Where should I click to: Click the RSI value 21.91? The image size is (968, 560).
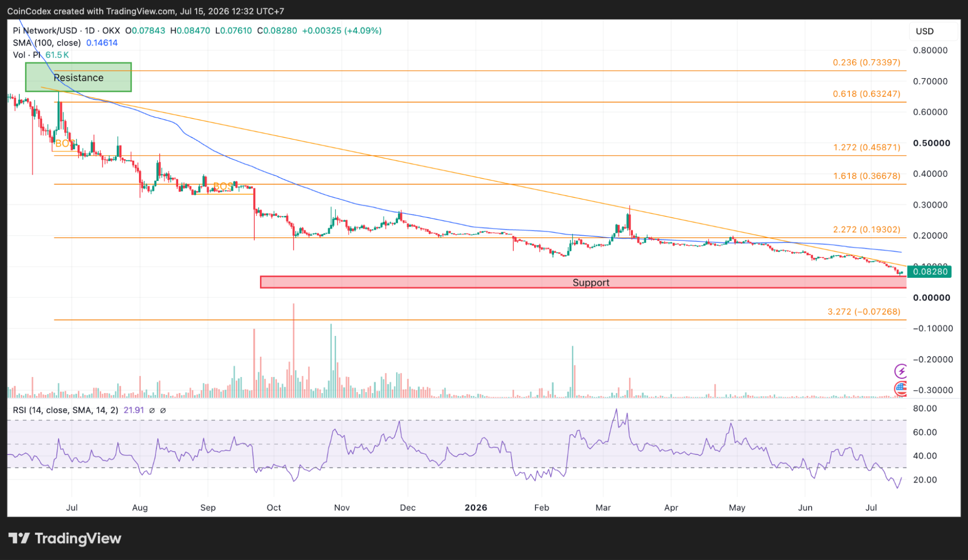tap(134, 410)
